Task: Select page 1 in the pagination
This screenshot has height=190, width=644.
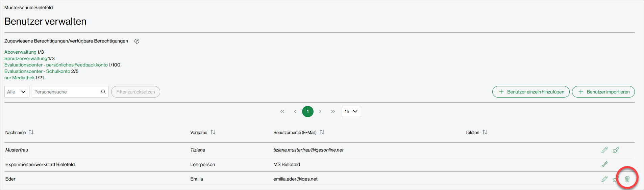Action: (308, 111)
